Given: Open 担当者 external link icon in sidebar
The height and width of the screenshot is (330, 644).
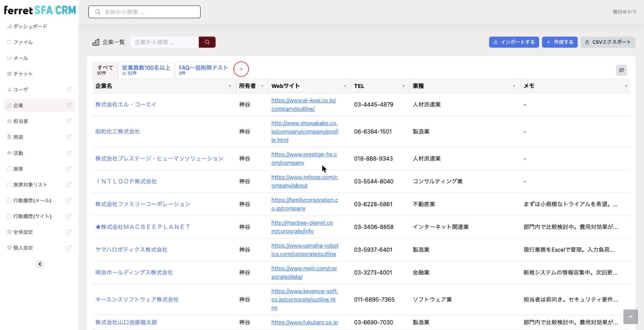Looking at the screenshot, I should click(69, 121).
